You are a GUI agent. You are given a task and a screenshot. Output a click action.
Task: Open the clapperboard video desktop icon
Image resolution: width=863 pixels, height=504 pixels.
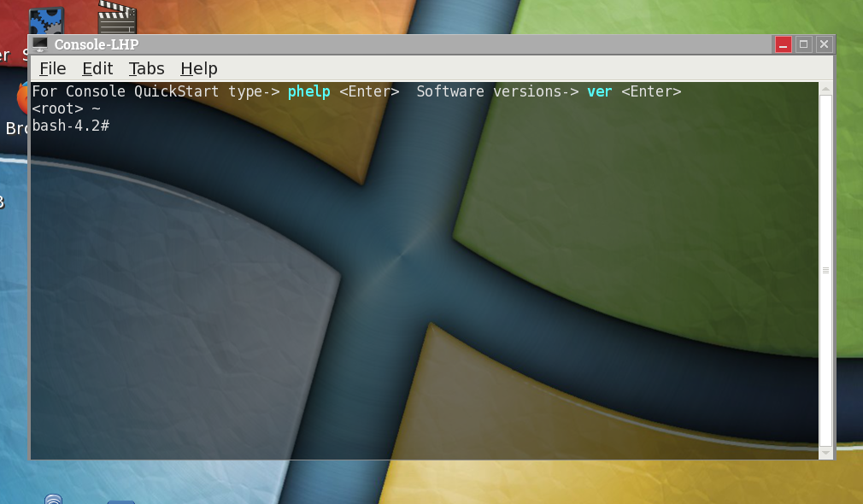coord(117,17)
